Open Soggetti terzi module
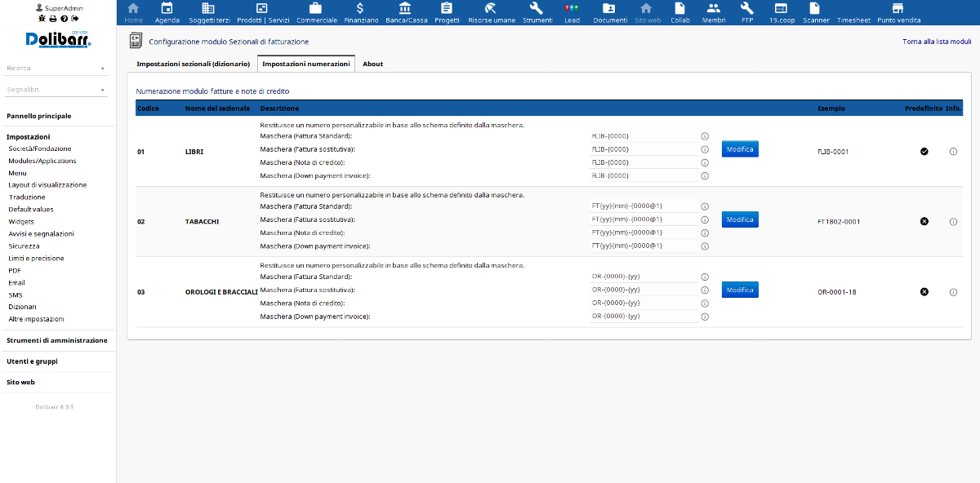 coord(209,12)
